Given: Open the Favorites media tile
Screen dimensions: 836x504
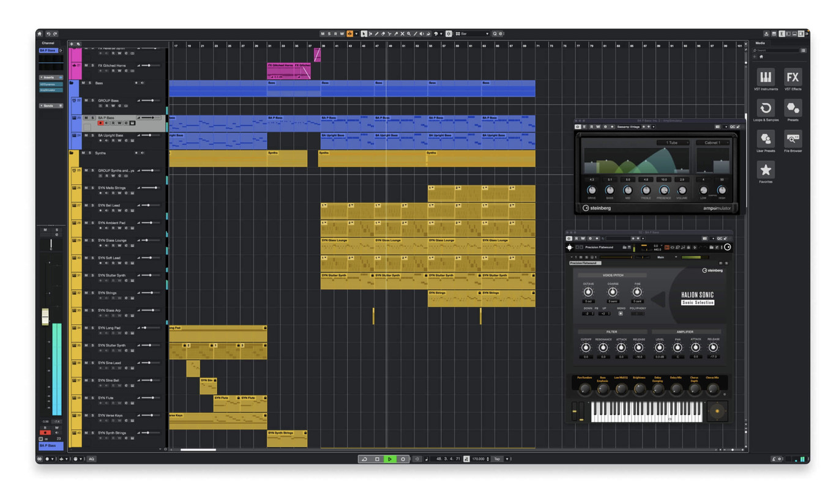Looking at the screenshot, I should 765,169.
